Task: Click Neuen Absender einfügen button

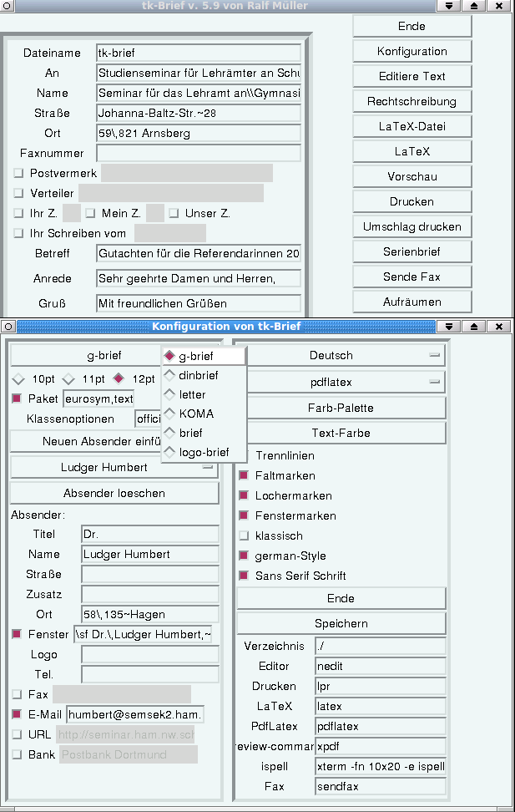Action: coord(86,442)
